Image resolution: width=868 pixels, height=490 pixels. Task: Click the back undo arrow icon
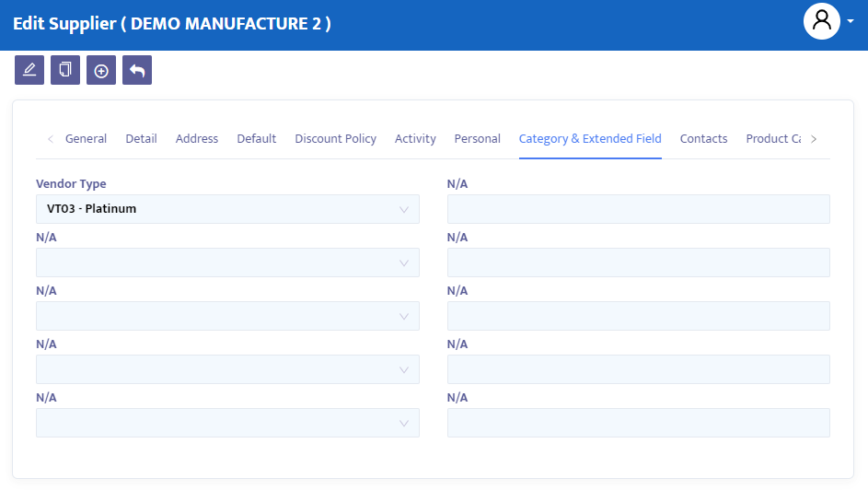[137, 70]
